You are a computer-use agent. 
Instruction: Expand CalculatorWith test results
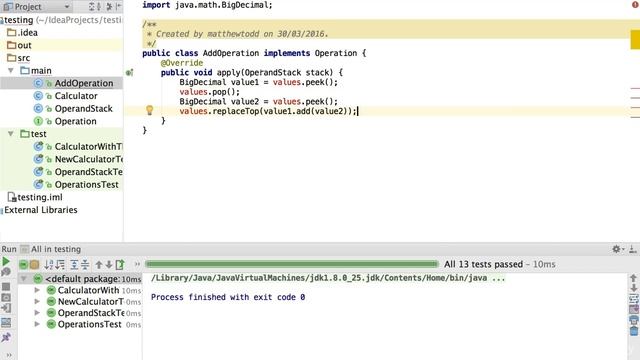37,290
